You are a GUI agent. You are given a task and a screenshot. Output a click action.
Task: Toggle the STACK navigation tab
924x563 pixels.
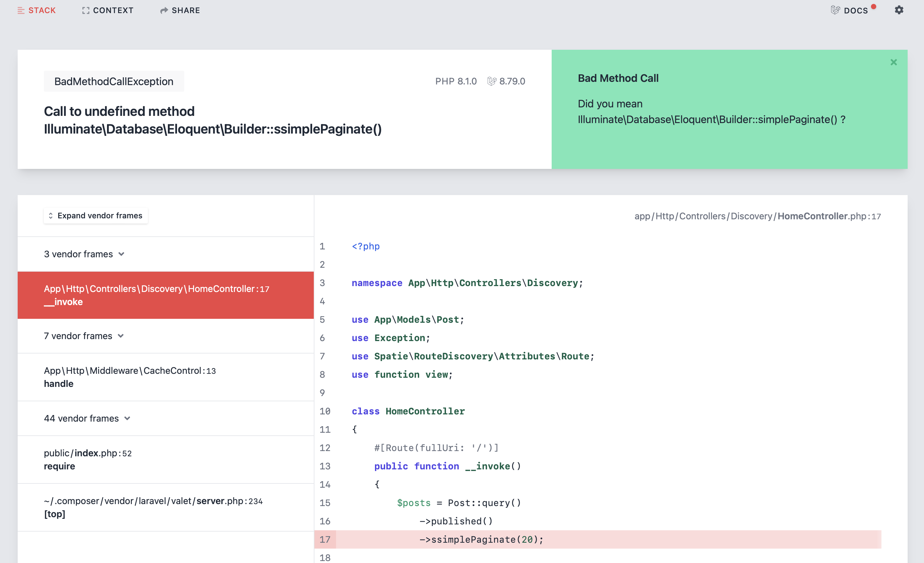click(x=36, y=10)
